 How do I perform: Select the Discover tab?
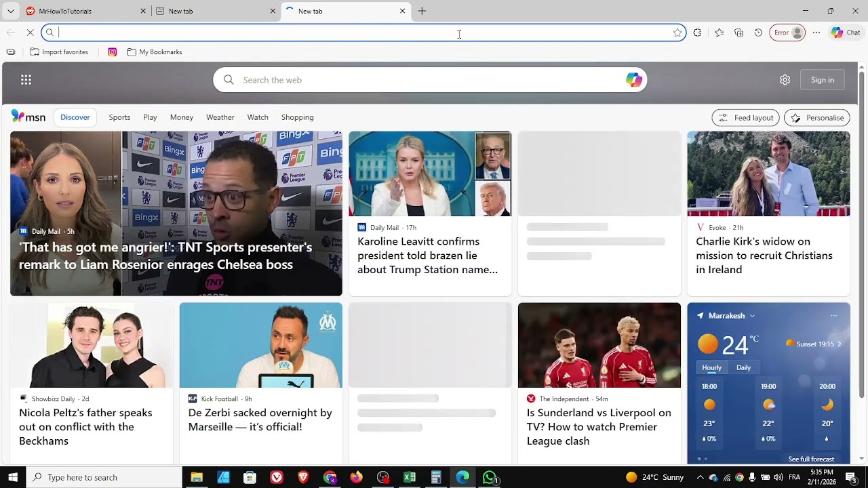coord(75,117)
